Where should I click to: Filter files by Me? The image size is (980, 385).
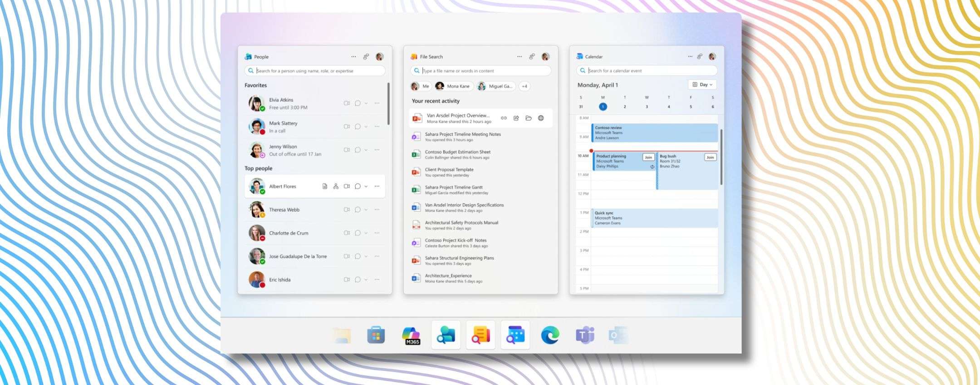pos(421,86)
